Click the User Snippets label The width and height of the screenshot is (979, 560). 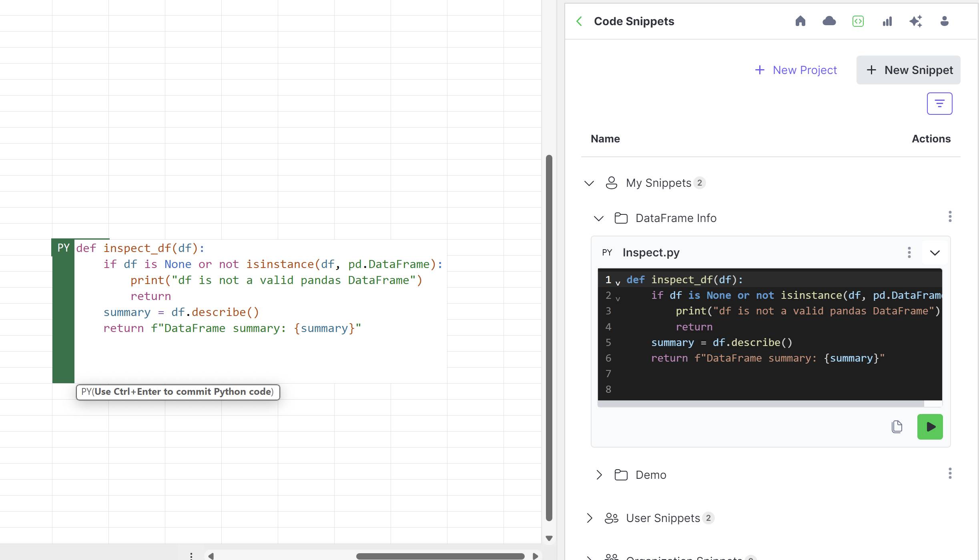tap(663, 518)
